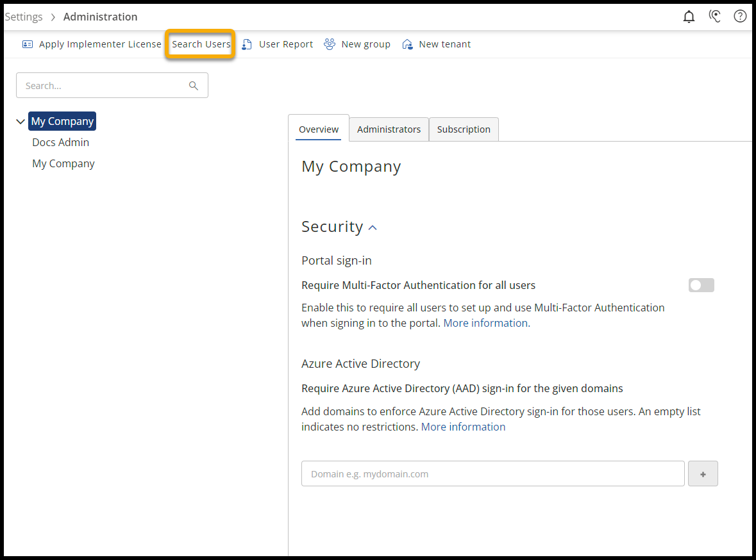Click the New tenant icon
Viewport: 756px width, 560px height.
tap(407, 44)
